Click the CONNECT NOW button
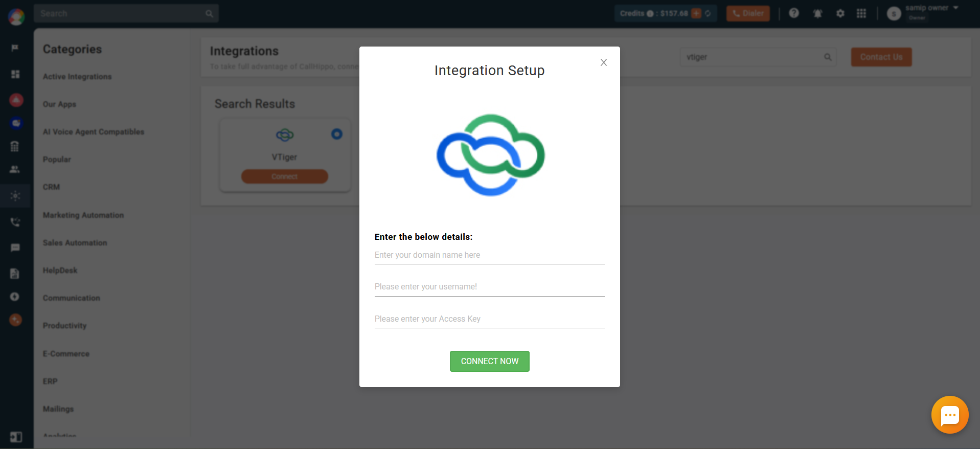 tap(489, 361)
